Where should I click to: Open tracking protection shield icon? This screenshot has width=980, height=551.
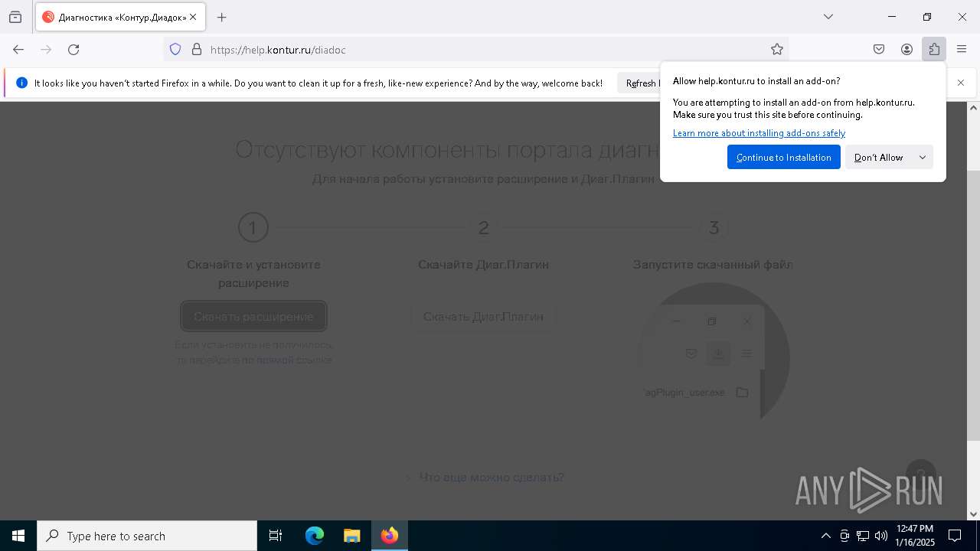point(175,50)
